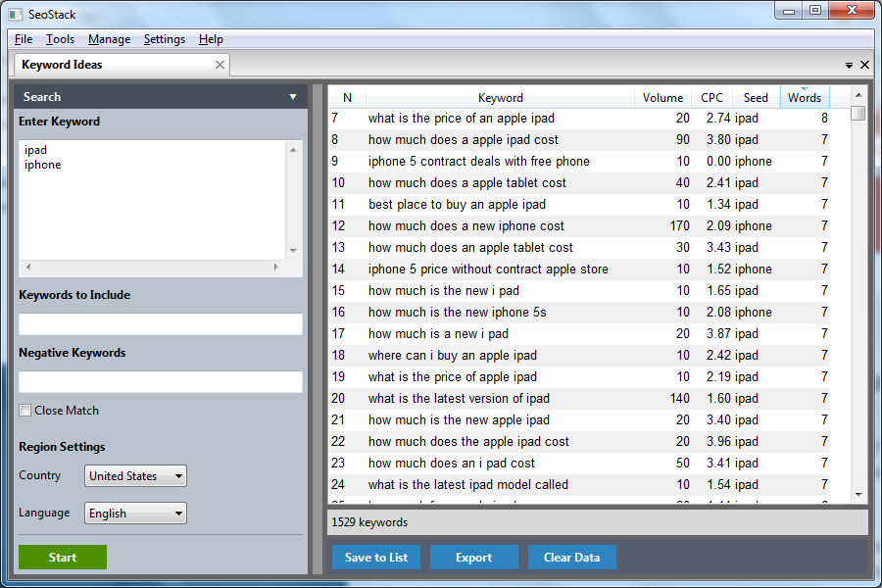Select row "iphone 5 price without contract apple store"
Image resolution: width=882 pixels, height=588 pixels.
pos(579,269)
